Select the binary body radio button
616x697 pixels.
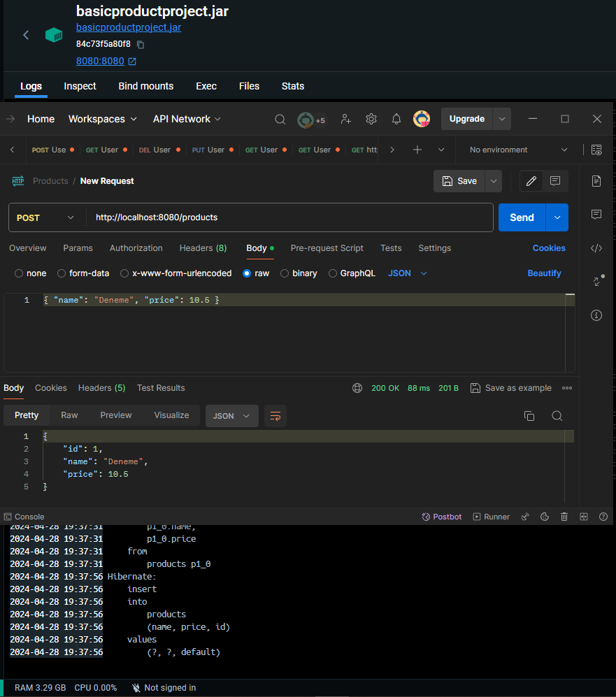(285, 273)
